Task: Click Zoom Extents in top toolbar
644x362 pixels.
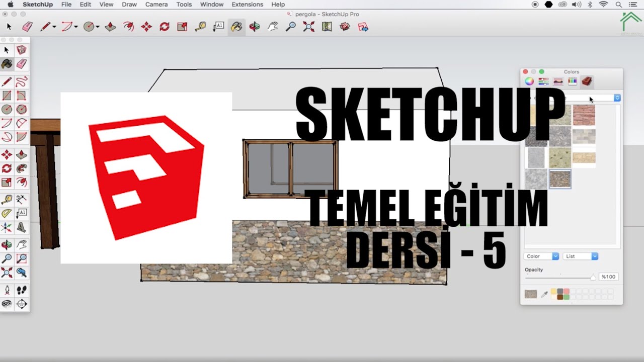Action: coord(308,27)
